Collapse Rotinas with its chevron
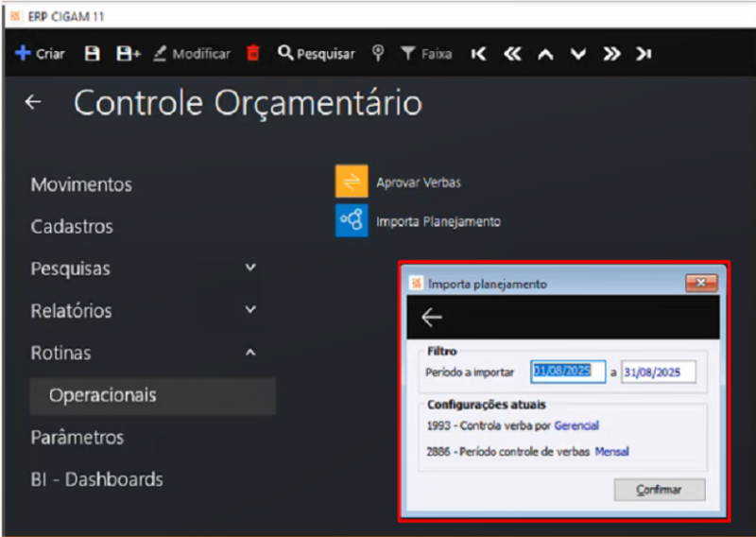 click(250, 353)
